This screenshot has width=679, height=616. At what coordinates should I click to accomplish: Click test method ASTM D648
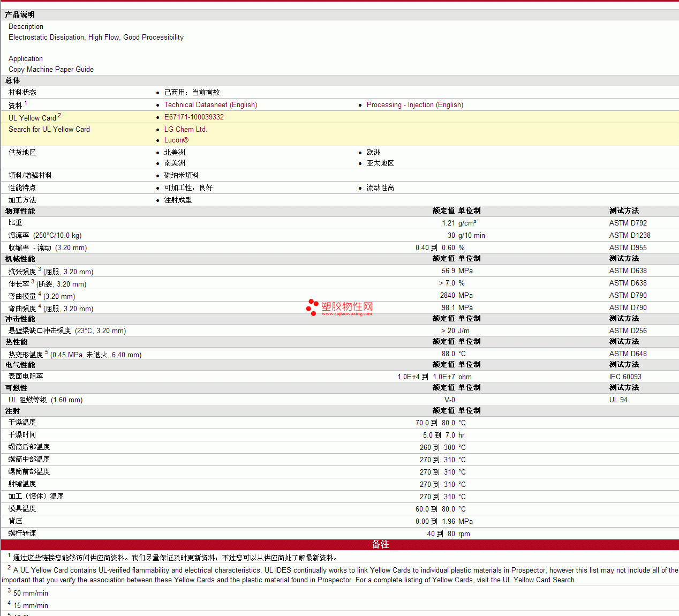click(x=628, y=354)
